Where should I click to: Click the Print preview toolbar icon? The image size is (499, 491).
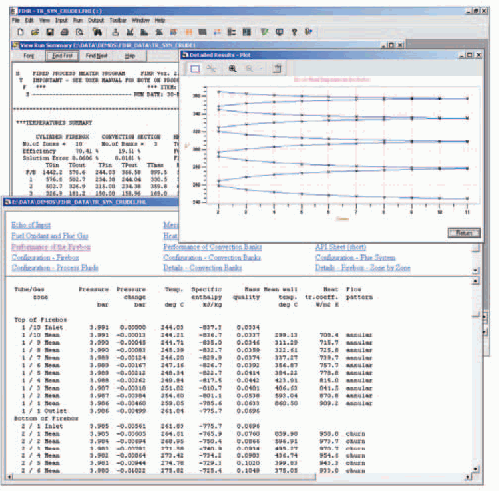79,32
